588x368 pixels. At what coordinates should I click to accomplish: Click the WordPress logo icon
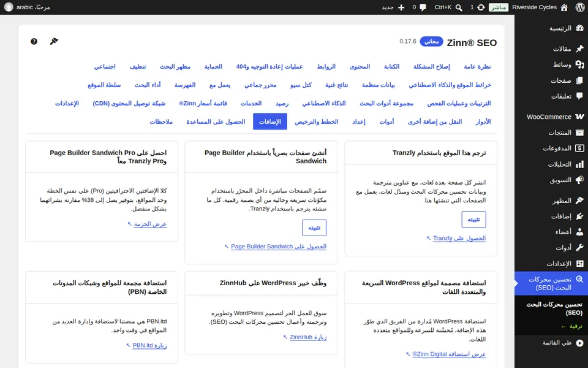tap(580, 7)
